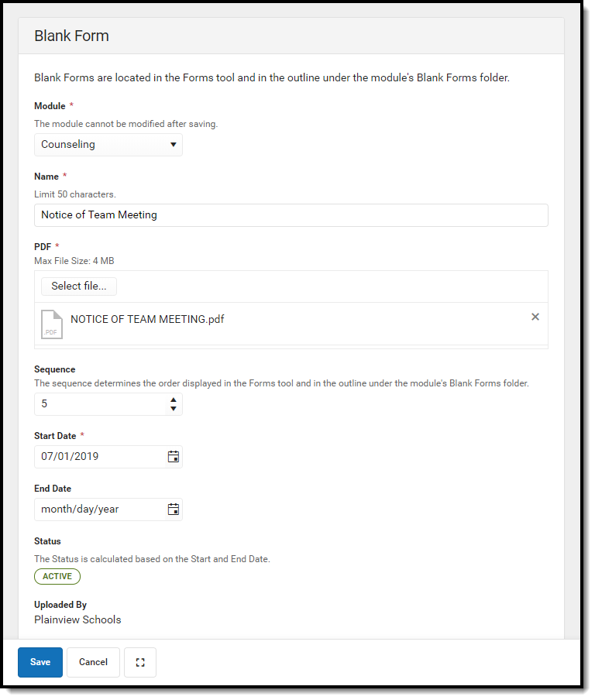595x700 pixels.
Task: Save the Blank Form
Action: click(x=40, y=662)
